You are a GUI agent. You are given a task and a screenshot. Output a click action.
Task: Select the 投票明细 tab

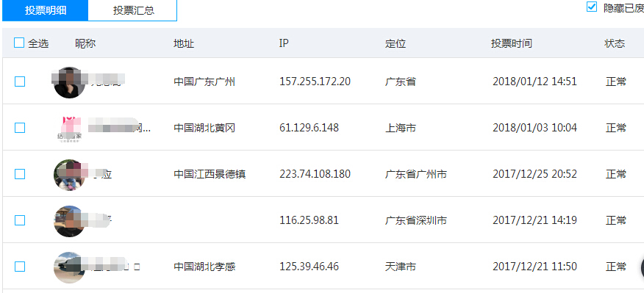(x=45, y=10)
